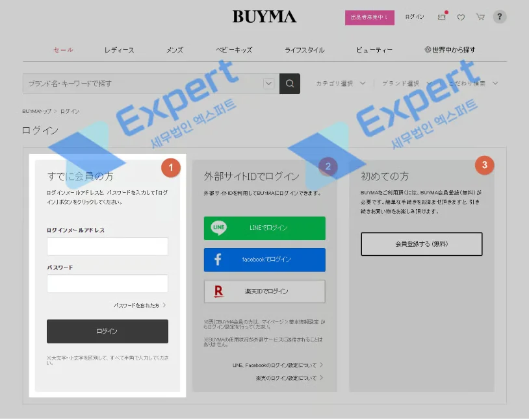Click the BUYMA logo
Viewport: 529px width, 420px height.
coord(264,16)
